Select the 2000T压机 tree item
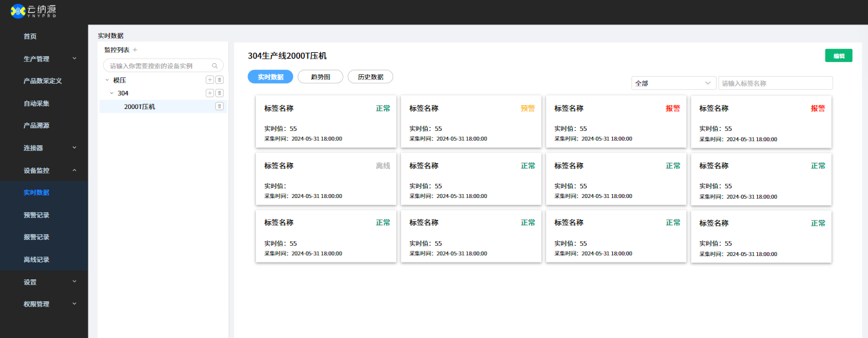The width and height of the screenshot is (868, 338). pos(140,107)
